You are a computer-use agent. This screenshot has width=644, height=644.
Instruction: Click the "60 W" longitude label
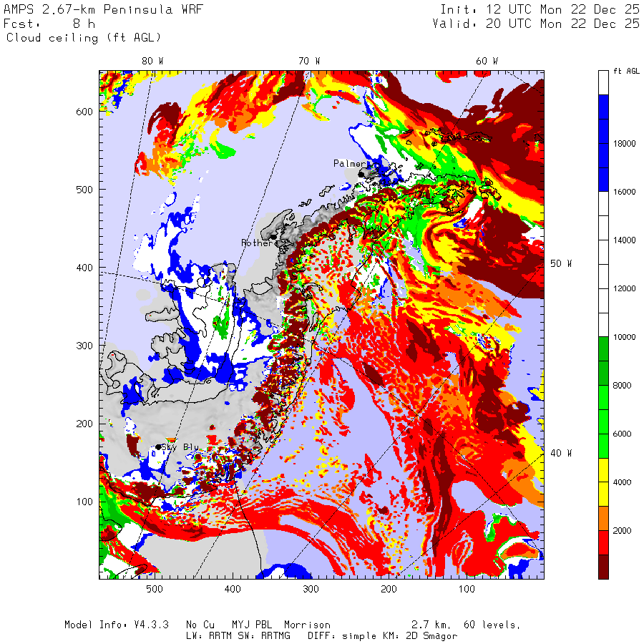[487, 62]
